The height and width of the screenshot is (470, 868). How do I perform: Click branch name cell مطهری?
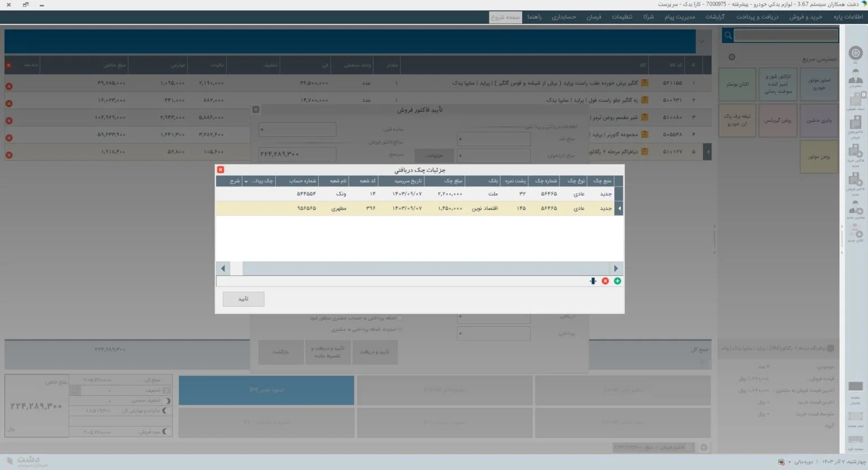point(338,209)
